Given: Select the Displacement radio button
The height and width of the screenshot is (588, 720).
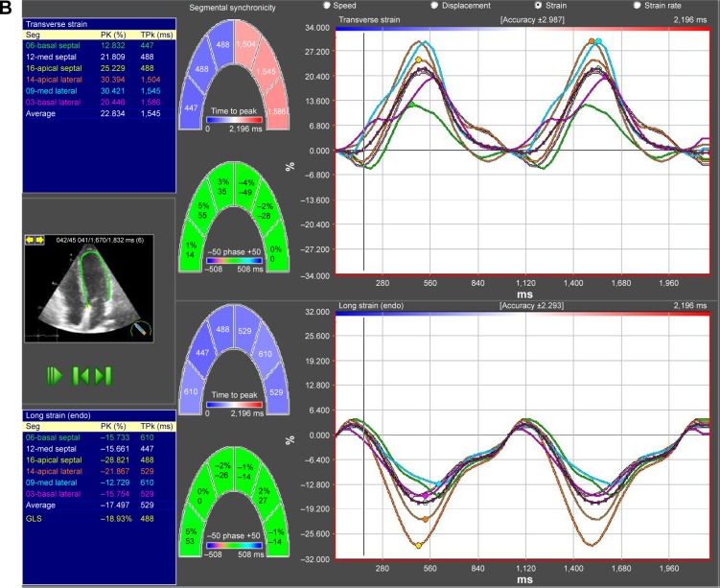Looking at the screenshot, I should click(x=433, y=6).
